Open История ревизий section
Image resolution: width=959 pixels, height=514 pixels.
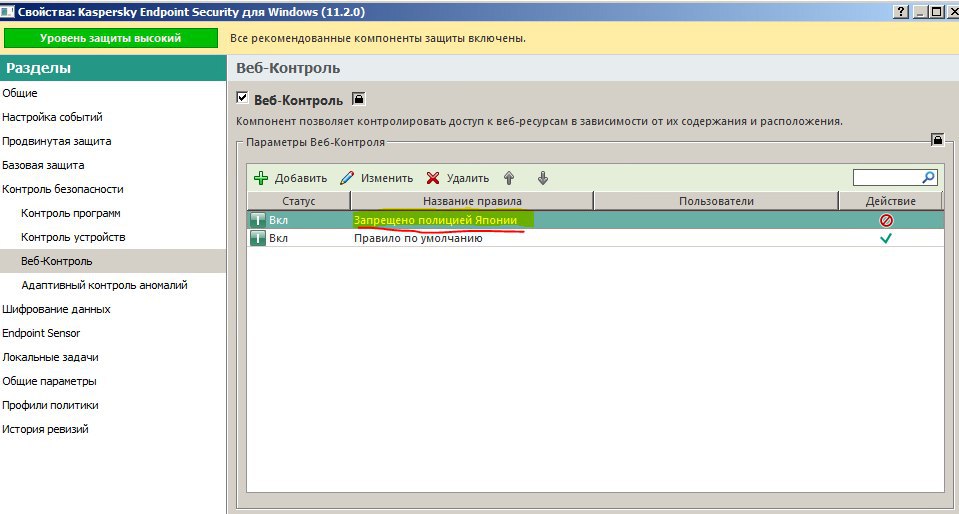tap(45, 429)
